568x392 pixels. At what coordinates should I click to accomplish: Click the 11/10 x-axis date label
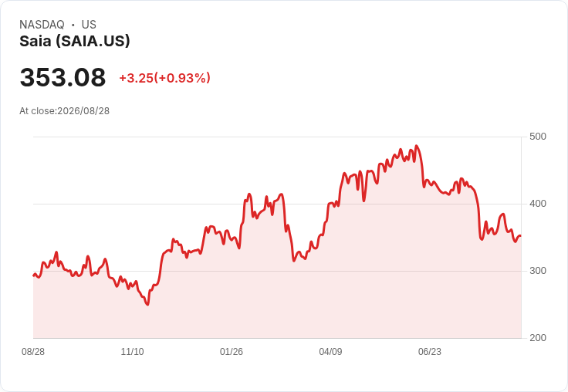point(132,351)
